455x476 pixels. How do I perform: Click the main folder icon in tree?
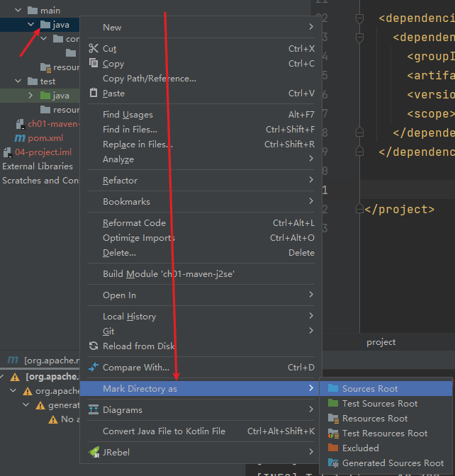coord(33,11)
